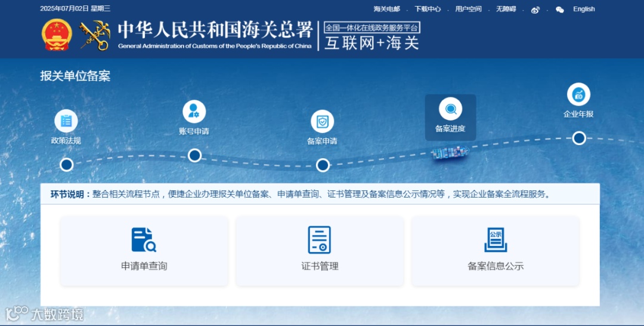Open the Weibo icon in top bar

pyautogui.click(x=535, y=10)
